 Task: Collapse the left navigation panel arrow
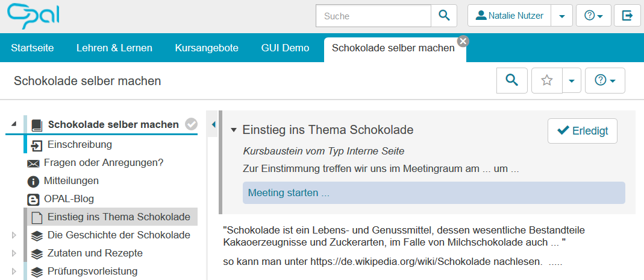point(213,124)
